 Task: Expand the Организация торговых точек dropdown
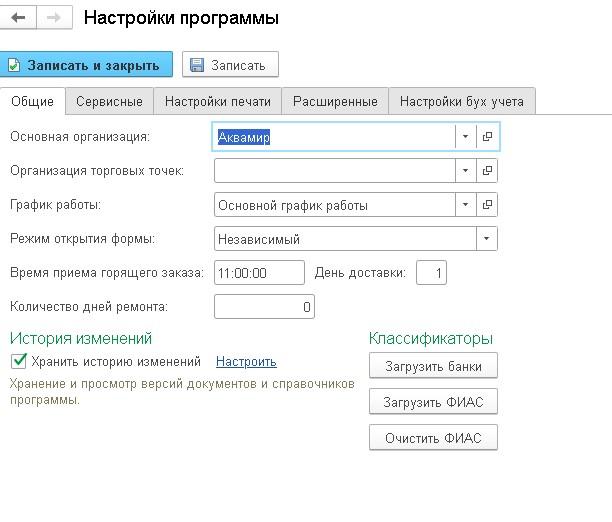click(465, 171)
